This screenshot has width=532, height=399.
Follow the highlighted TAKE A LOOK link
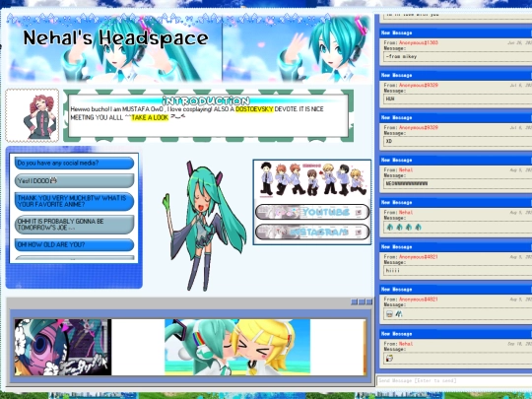click(150, 117)
